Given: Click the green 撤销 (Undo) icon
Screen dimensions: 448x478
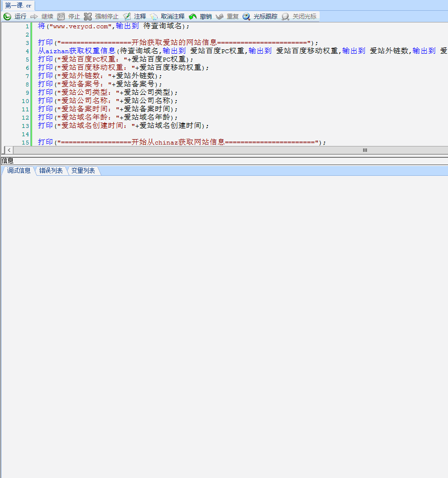Looking at the screenshot, I should tap(193, 17).
